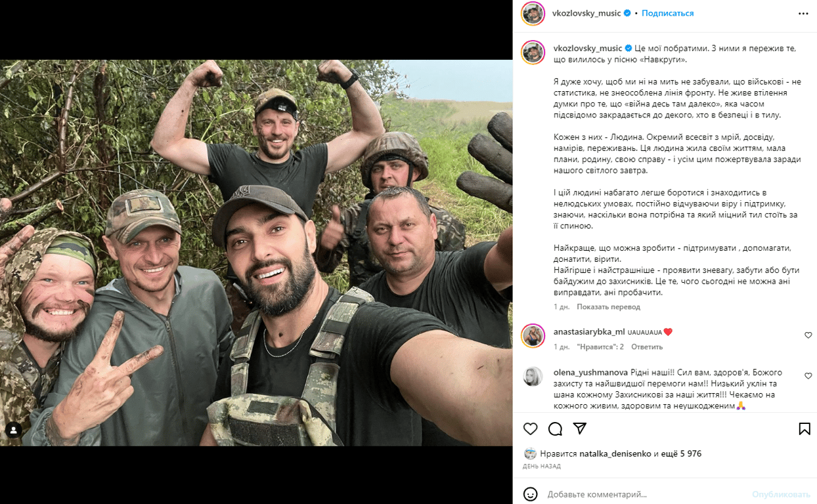Click Подписаться to follow account
Viewport: 817px width, 504px height.
tap(667, 13)
